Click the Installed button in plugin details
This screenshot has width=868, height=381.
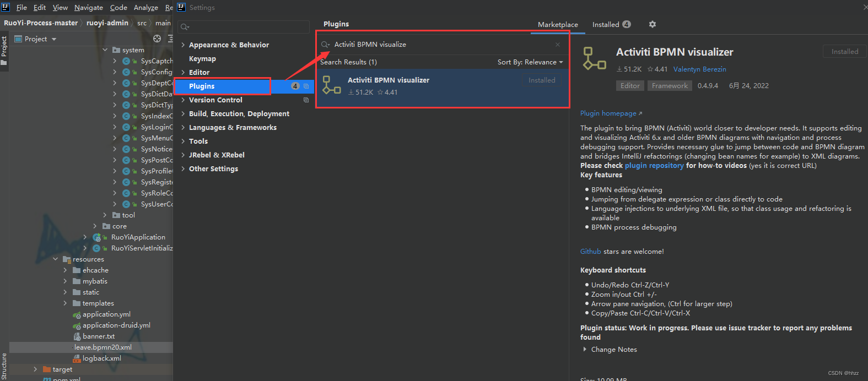[x=845, y=51]
